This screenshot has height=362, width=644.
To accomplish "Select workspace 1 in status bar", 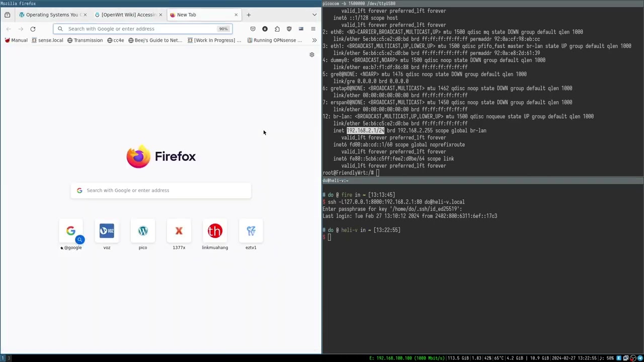I will 3,358.
